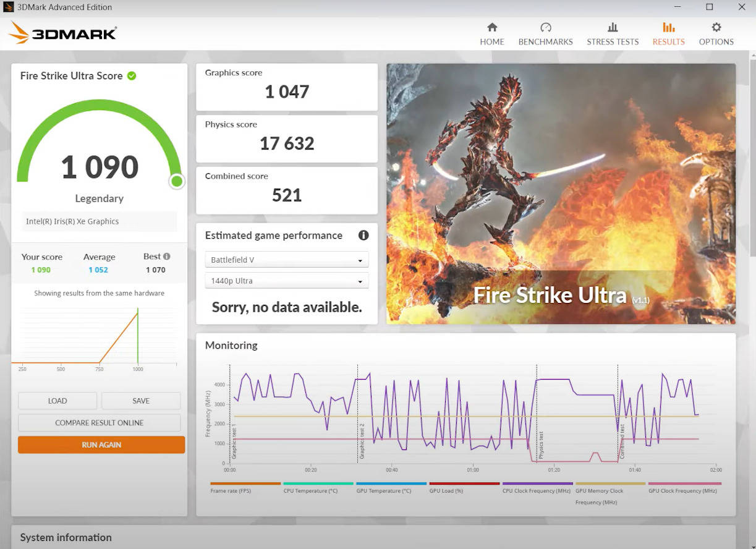This screenshot has width=756, height=549.
Task: Click the Monitoring heading
Action: click(231, 346)
